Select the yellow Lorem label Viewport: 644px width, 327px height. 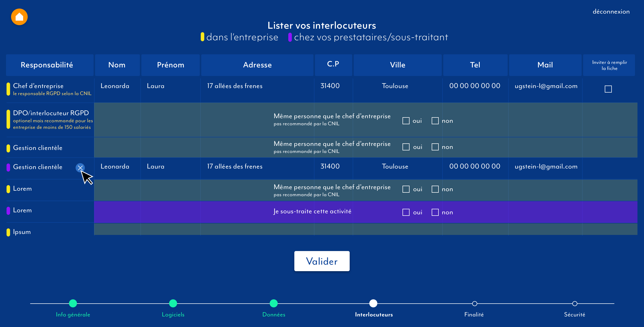22,189
